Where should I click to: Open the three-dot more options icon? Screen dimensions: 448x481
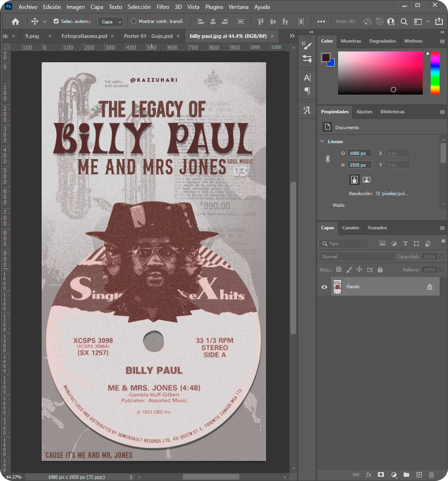321,22
